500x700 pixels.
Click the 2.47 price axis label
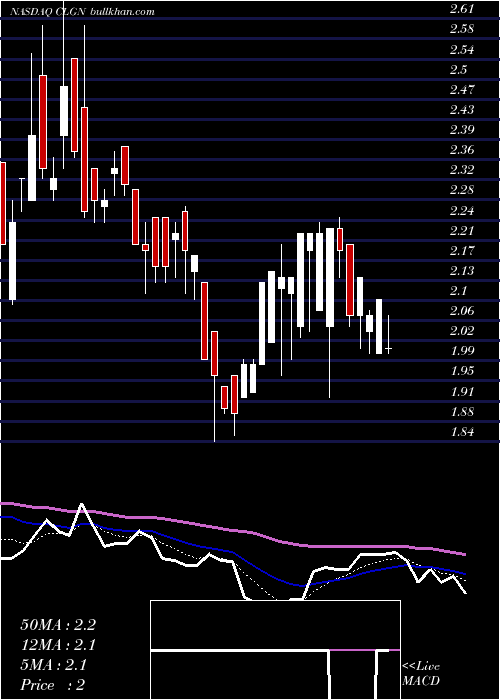point(461,90)
